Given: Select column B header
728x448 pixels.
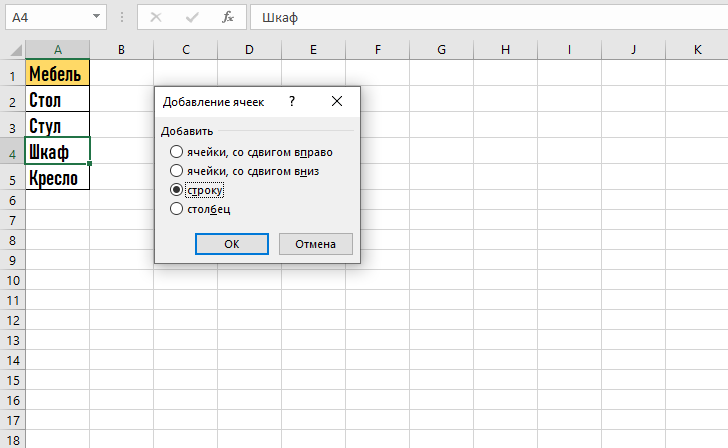Looking at the screenshot, I should 121,50.
